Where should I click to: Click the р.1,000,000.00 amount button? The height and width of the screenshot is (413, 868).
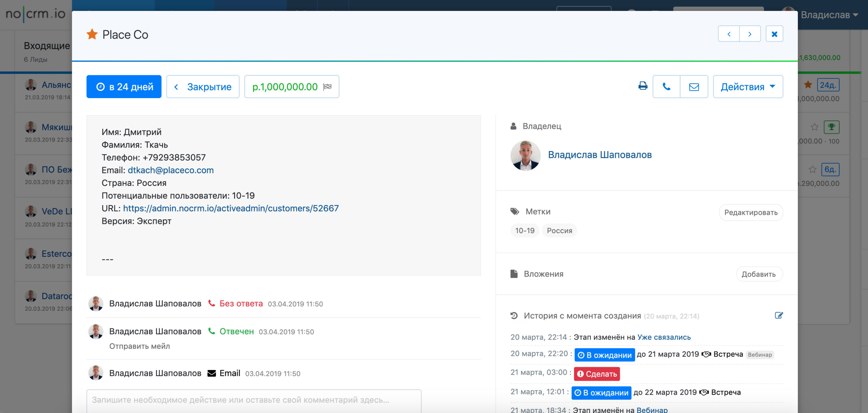pos(292,87)
